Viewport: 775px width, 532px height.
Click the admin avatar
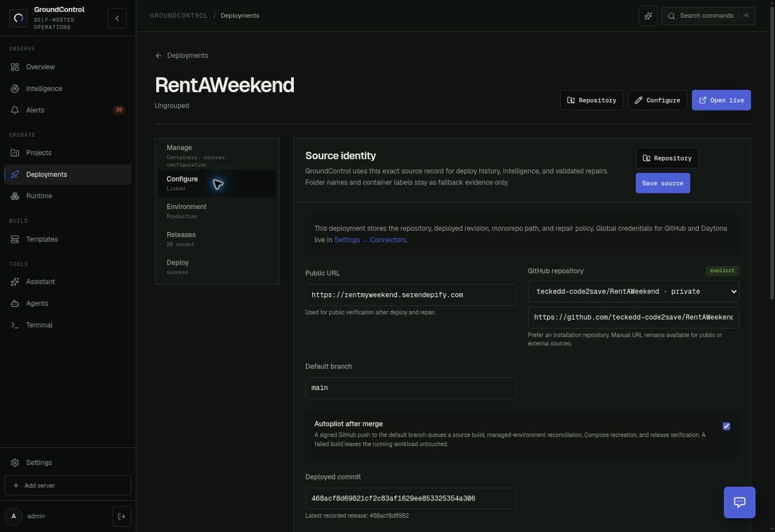tap(14, 517)
